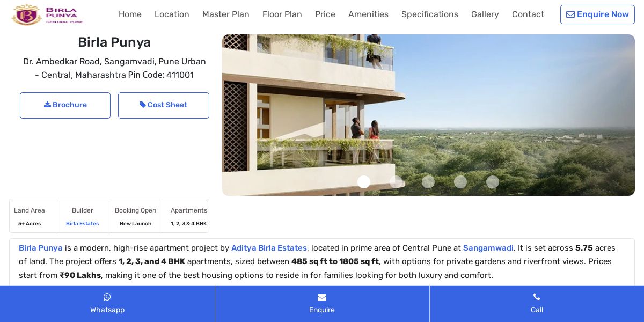Open the Sangamwadi link in description
Screen dimensions: 644x322
click(488, 248)
